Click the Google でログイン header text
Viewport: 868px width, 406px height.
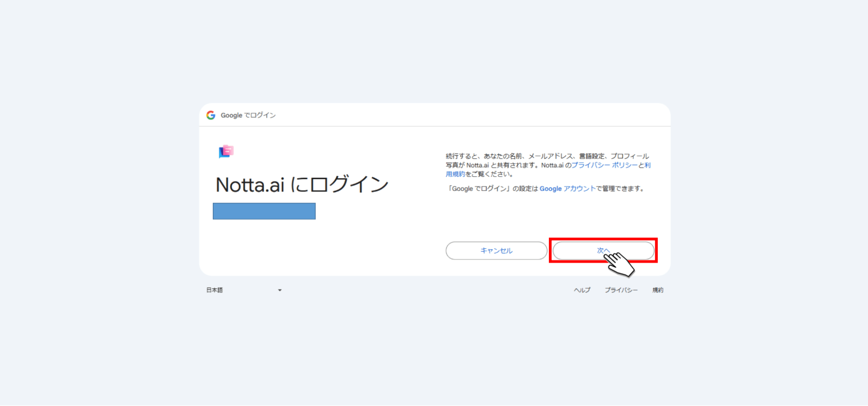pos(248,115)
